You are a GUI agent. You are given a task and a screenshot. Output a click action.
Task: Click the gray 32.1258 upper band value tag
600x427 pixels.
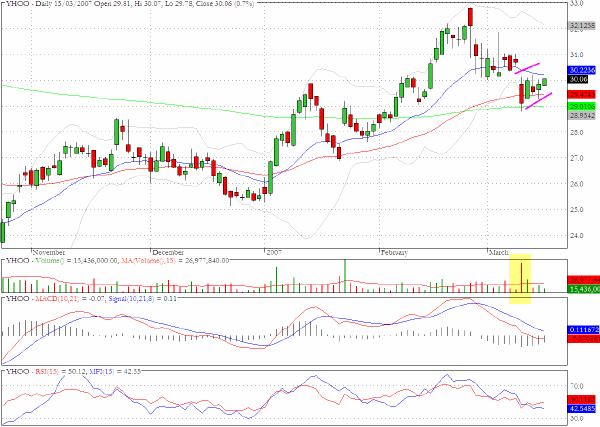point(582,26)
